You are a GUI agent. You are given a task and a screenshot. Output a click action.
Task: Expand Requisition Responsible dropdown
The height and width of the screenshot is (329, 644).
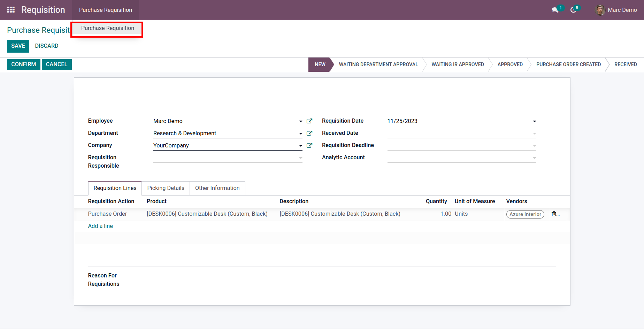[x=300, y=158]
